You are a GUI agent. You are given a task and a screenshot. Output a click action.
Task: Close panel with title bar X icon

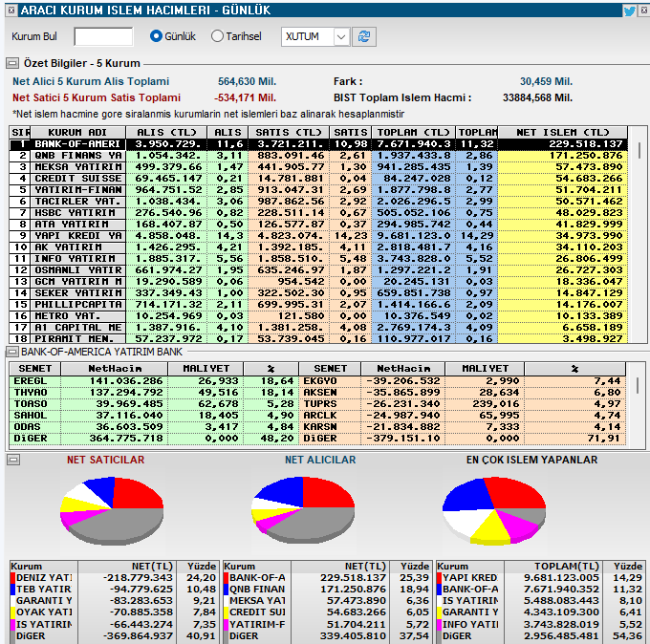coord(643,10)
